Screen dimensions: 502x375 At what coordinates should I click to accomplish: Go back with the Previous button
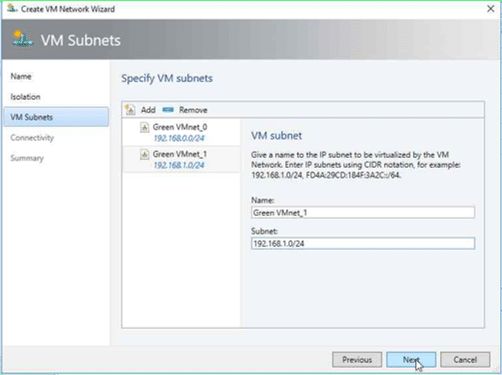(x=357, y=360)
